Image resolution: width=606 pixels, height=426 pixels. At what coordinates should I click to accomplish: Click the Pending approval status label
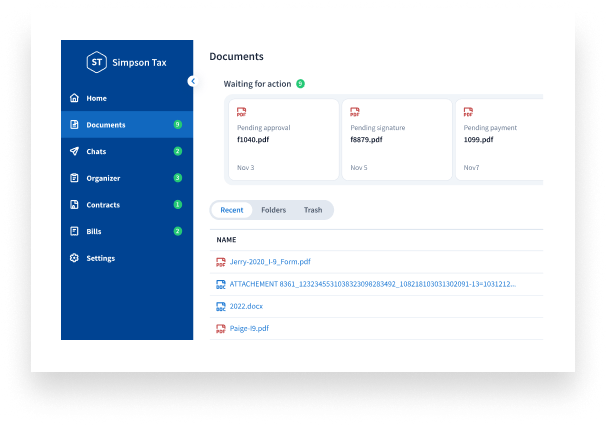click(x=264, y=128)
